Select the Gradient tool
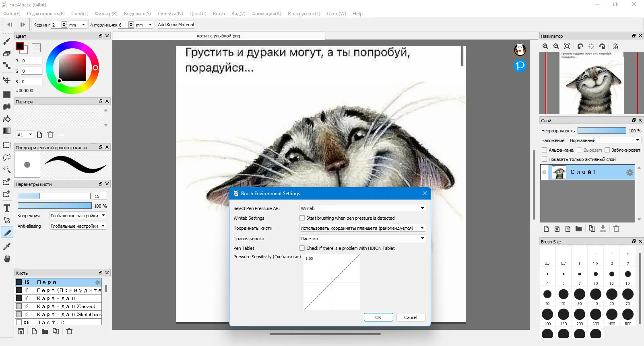The width and height of the screenshot is (644, 346). [7, 131]
